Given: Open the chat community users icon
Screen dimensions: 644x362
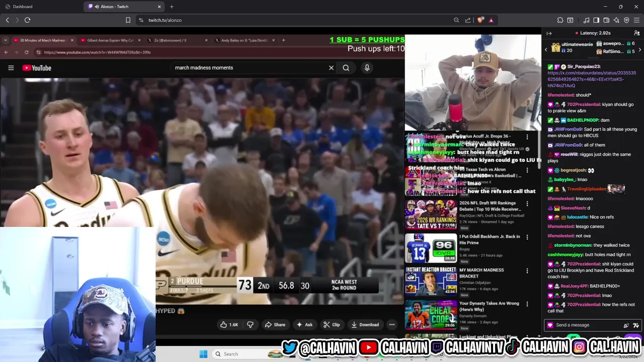Looking at the screenshot, I should tap(636, 33).
